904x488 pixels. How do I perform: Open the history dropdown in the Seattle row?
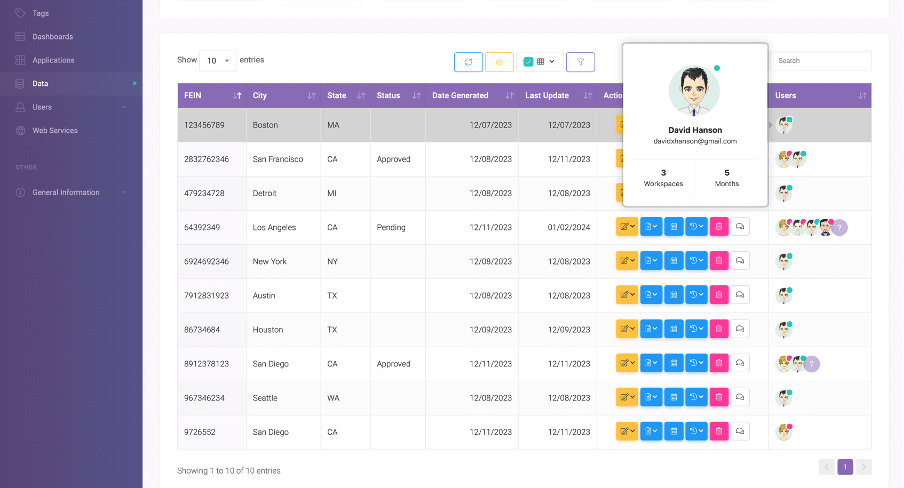coord(697,397)
